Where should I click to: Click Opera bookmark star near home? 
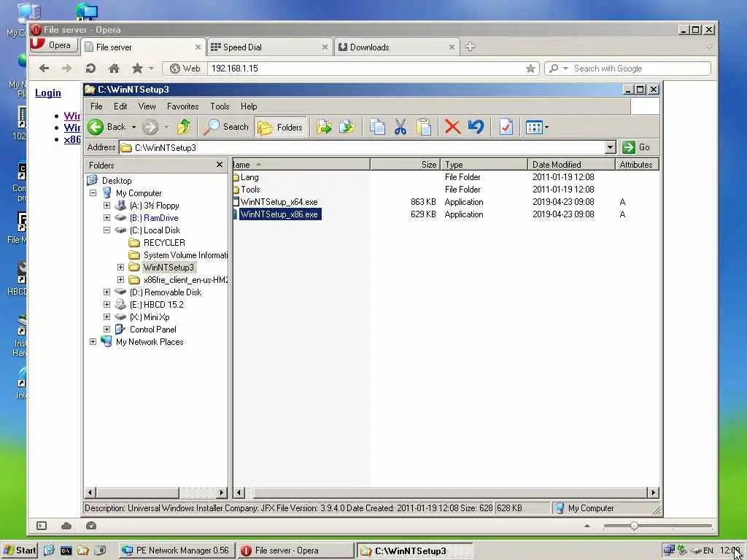[137, 69]
